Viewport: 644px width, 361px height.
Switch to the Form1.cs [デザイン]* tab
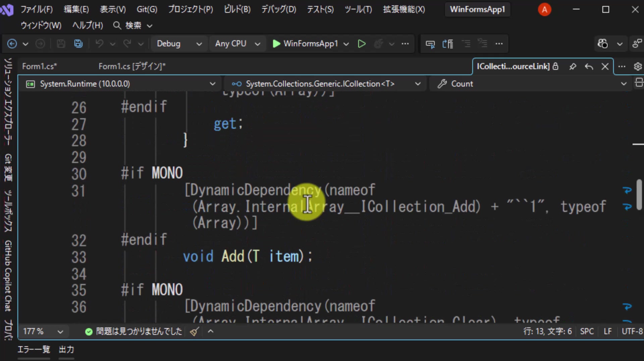[x=132, y=66]
